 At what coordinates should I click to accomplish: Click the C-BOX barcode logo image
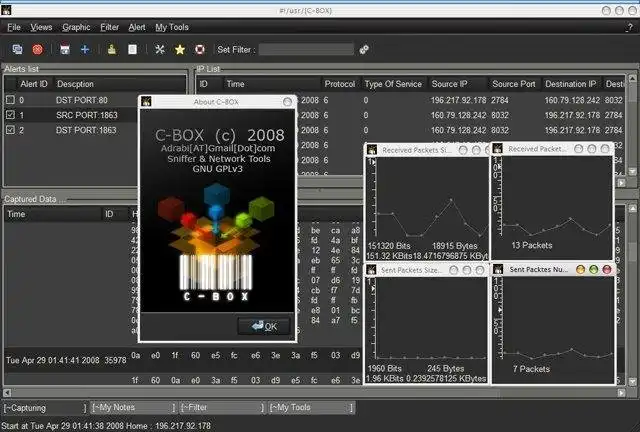pyautogui.click(x=216, y=243)
